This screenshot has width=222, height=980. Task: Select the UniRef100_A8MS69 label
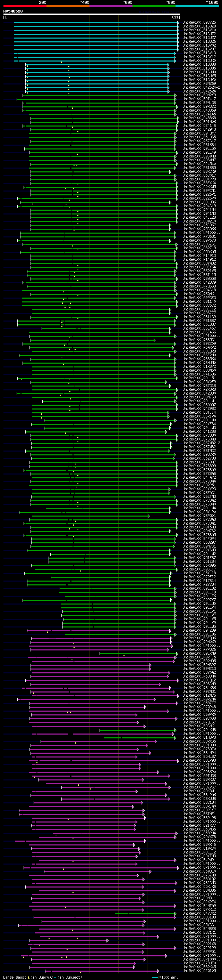pyautogui.click(x=199, y=84)
